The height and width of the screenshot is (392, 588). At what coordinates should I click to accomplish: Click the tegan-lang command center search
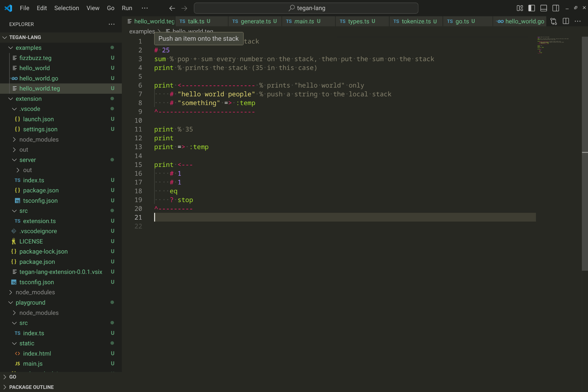[x=306, y=8]
